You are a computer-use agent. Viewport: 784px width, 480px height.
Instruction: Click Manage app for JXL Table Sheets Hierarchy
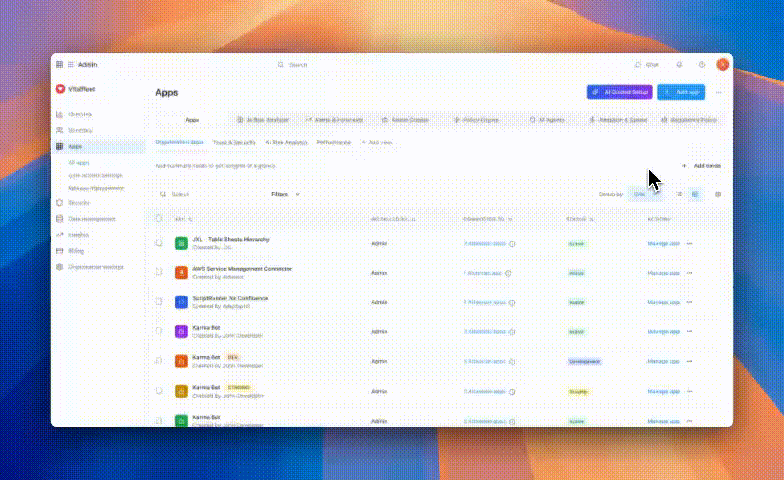pos(664,244)
